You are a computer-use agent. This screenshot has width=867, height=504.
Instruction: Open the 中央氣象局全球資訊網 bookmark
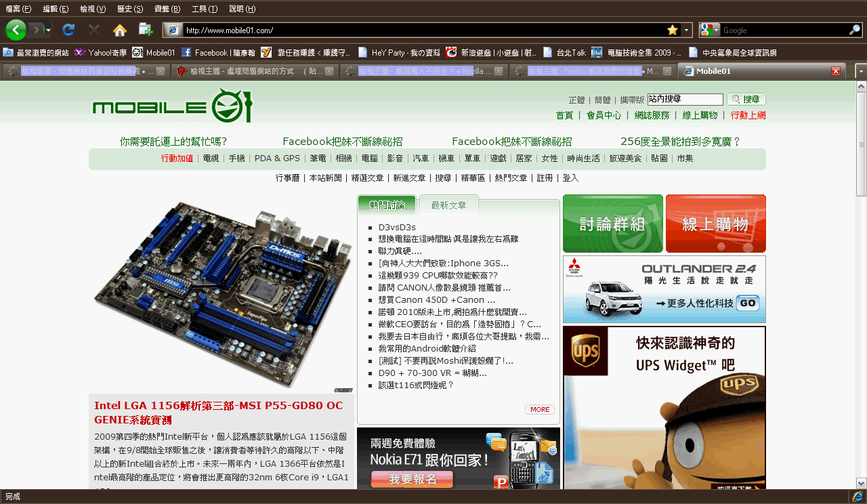(x=732, y=52)
